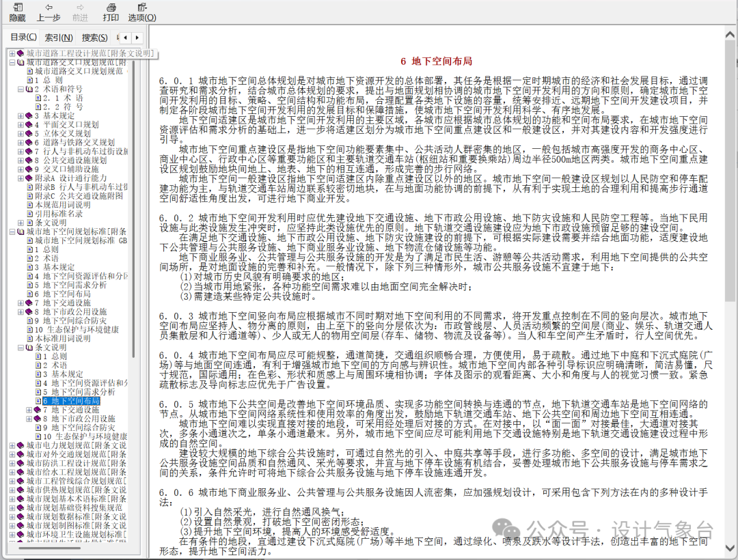
Task: Expand the 城市给水工程规划规范 node
Action: coord(12,472)
